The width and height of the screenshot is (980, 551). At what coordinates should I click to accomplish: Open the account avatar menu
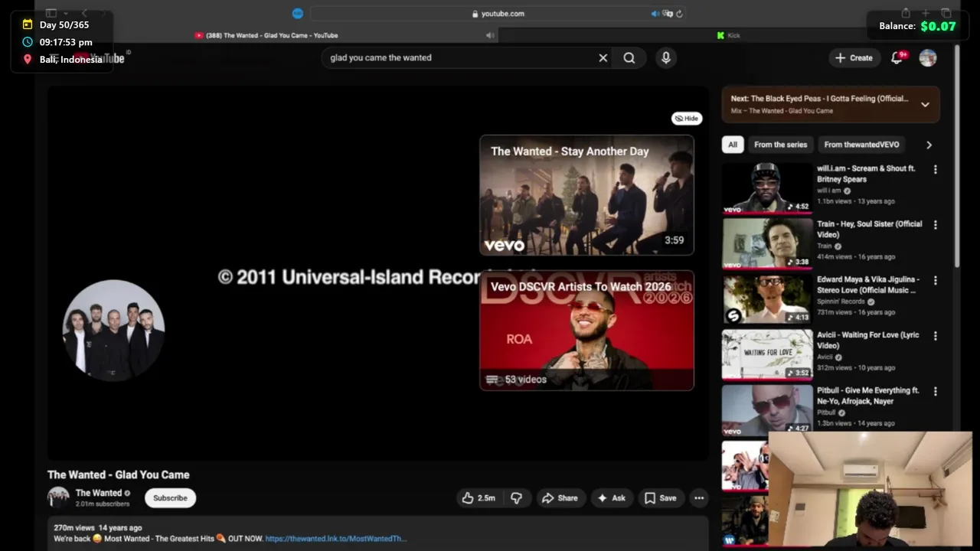click(928, 58)
